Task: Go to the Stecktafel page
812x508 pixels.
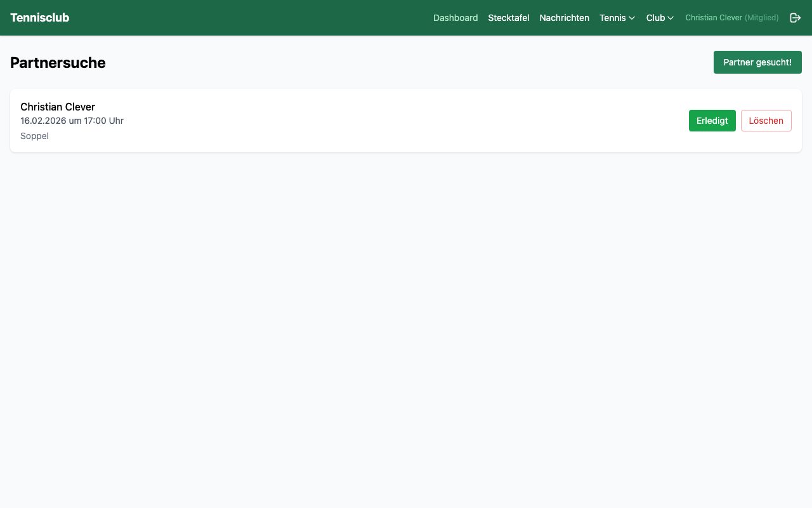Action: (508, 18)
